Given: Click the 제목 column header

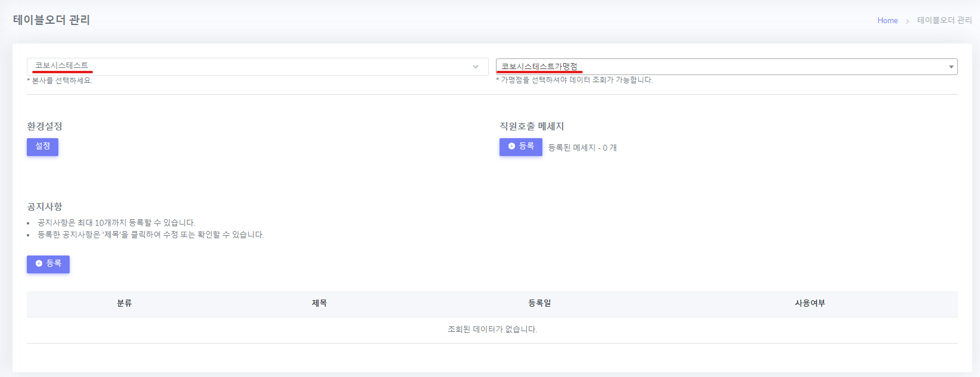Looking at the screenshot, I should 319,303.
